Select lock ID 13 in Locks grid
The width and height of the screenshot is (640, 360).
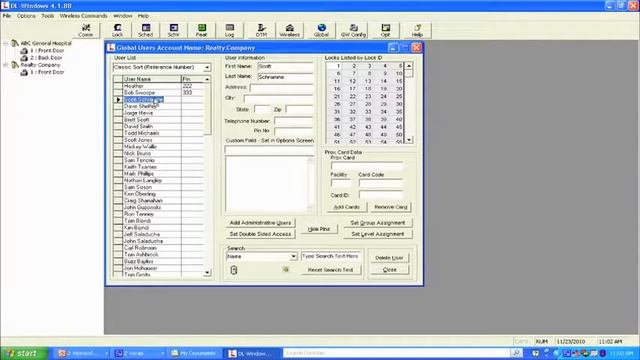coord(368,81)
